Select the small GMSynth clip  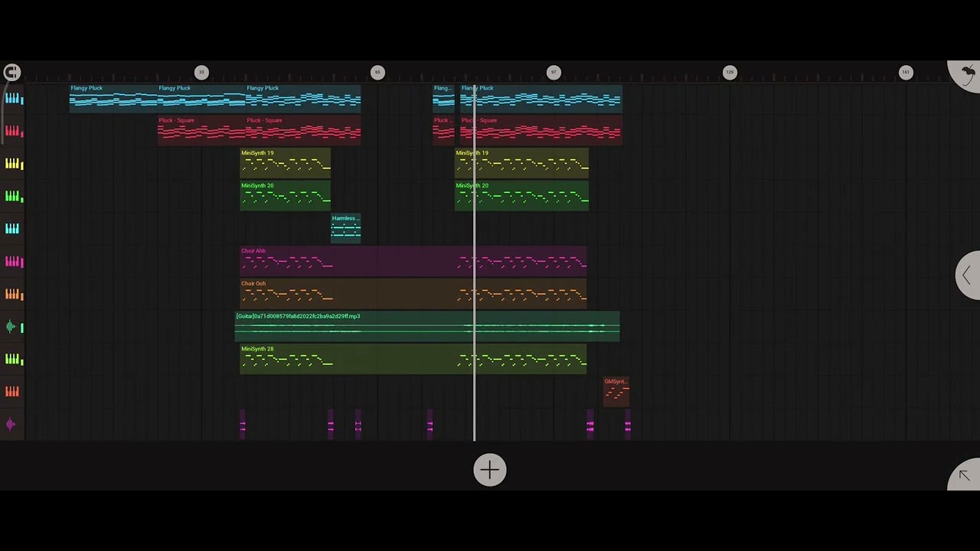coord(616,392)
